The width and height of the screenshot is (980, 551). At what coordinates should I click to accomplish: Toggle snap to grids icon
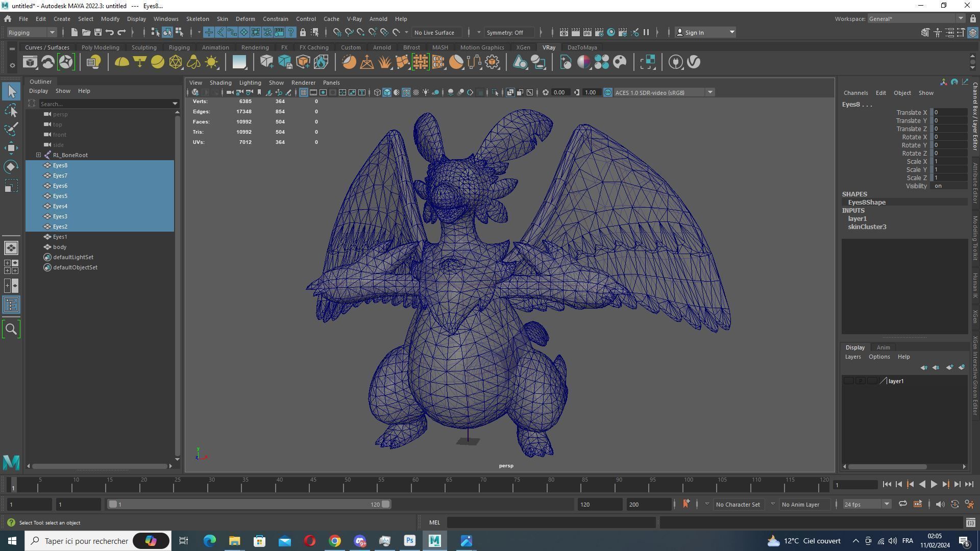point(337,33)
